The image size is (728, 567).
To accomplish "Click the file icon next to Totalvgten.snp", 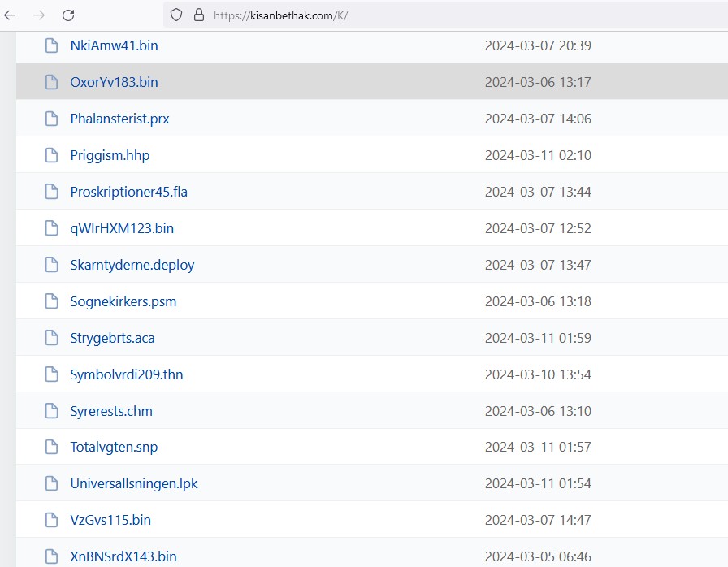I will [51, 447].
